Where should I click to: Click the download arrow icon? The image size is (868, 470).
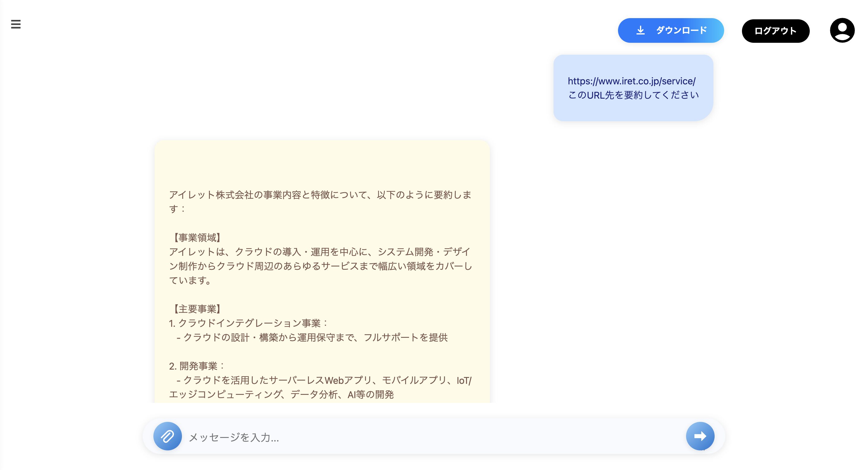pos(640,30)
